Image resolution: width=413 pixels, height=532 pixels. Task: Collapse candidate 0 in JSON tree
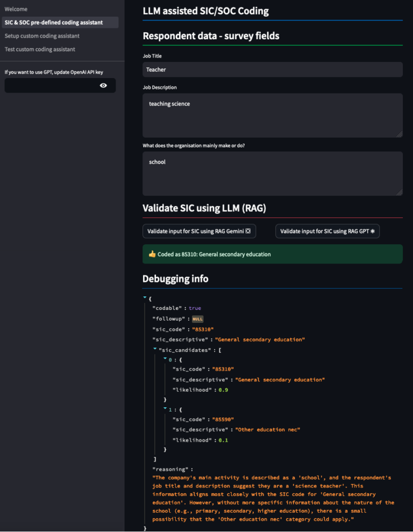point(165,359)
